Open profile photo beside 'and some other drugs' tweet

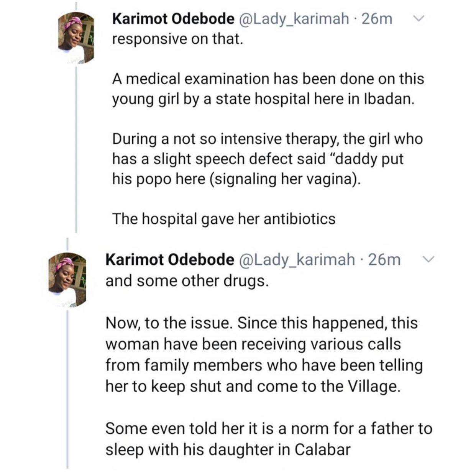point(67,279)
